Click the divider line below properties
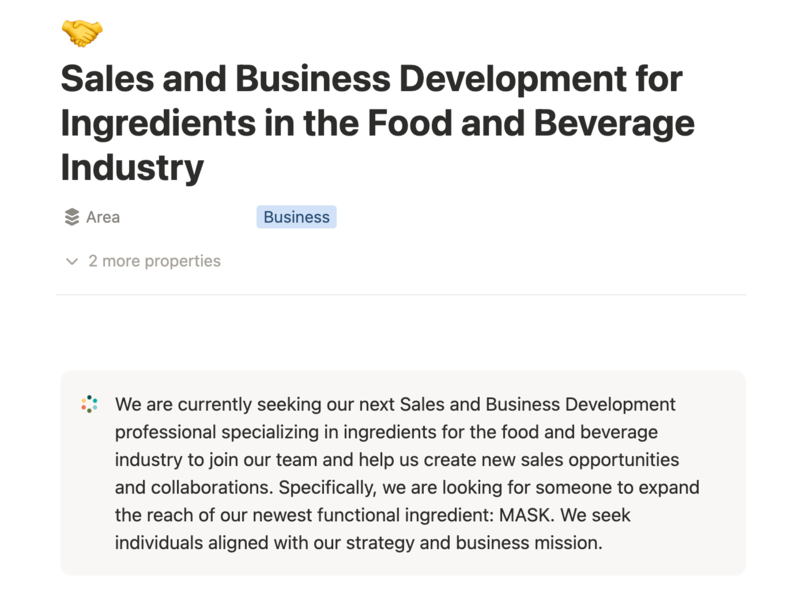The height and width of the screenshot is (601, 799). tap(400, 295)
